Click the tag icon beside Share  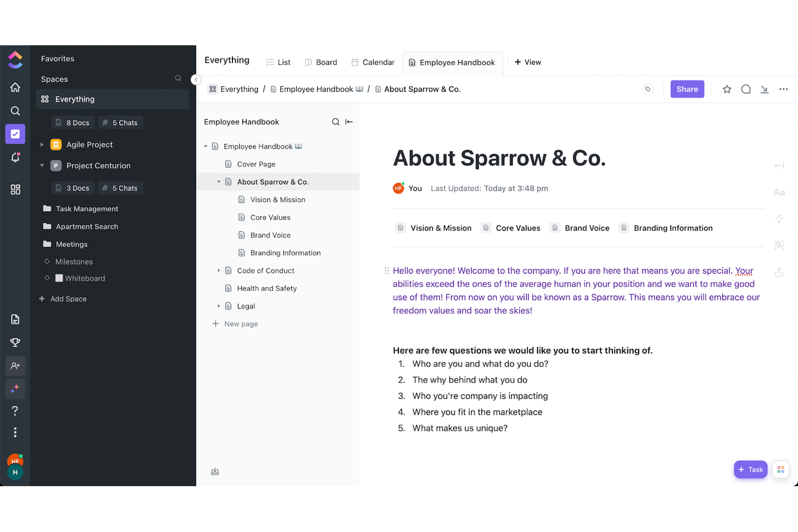(x=648, y=89)
